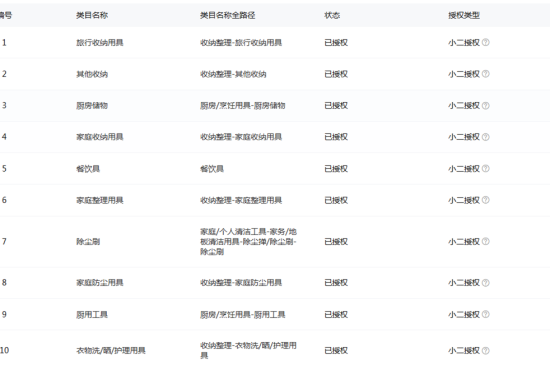
Task: Click path 收纳整理-家庭防尘用具
Action: tap(241, 283)
